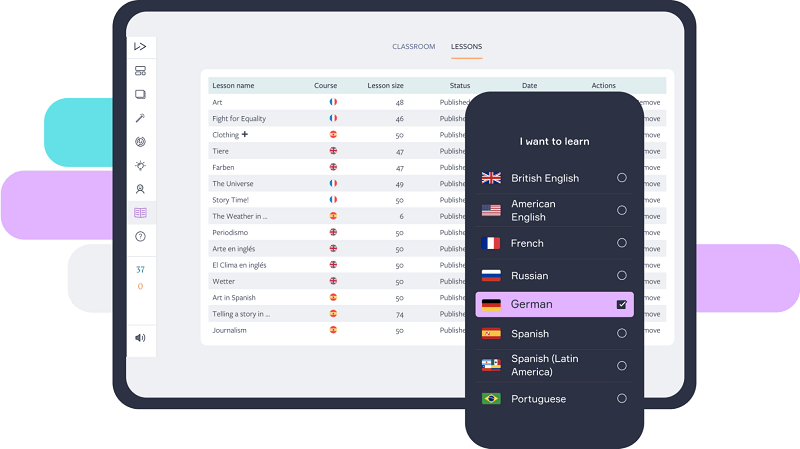Toggle sound with the speaker icon
This screenshot has height=449, width=800.
(140, 338)
